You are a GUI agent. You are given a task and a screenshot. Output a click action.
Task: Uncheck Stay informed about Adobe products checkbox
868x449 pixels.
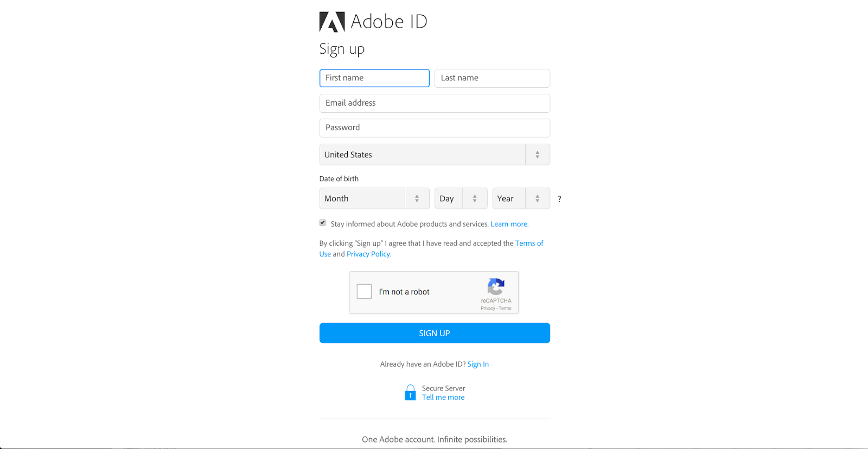[323, 223]
